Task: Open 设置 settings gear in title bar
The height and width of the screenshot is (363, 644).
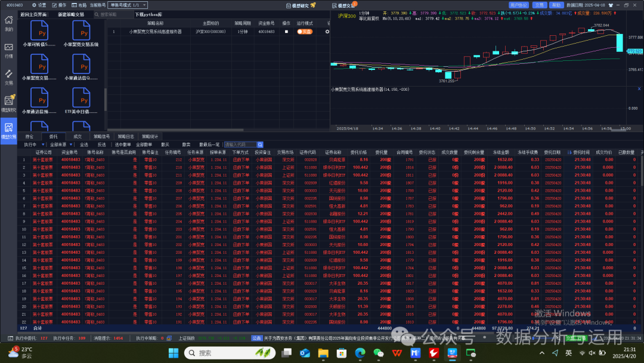Action: click(x=39, y=5)
